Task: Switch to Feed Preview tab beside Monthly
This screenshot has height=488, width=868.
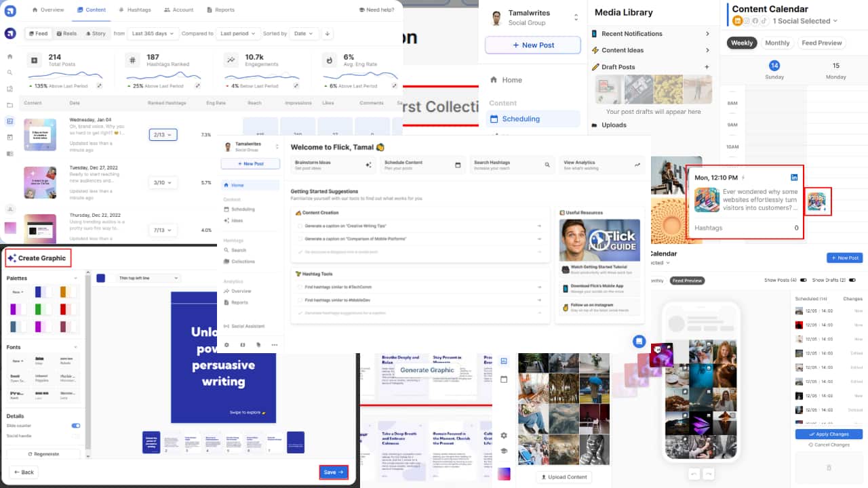Action: coord(821,43)
